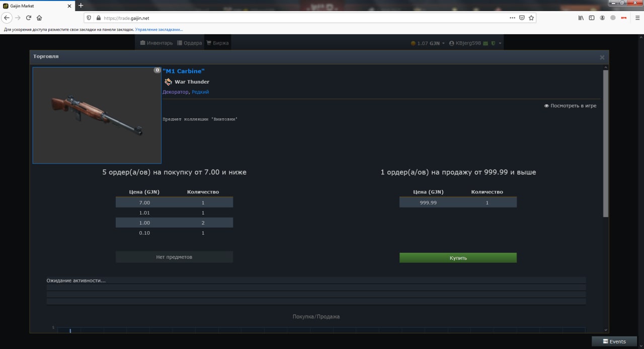Click the Декоратор tag link
Image resolution: width=644 pixels, height=349 pixels.
175,92
